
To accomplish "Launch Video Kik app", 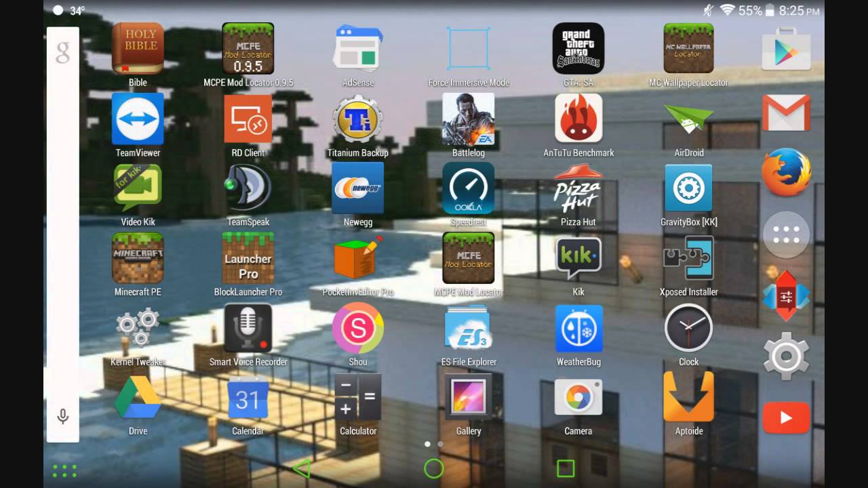I will 138,188.
